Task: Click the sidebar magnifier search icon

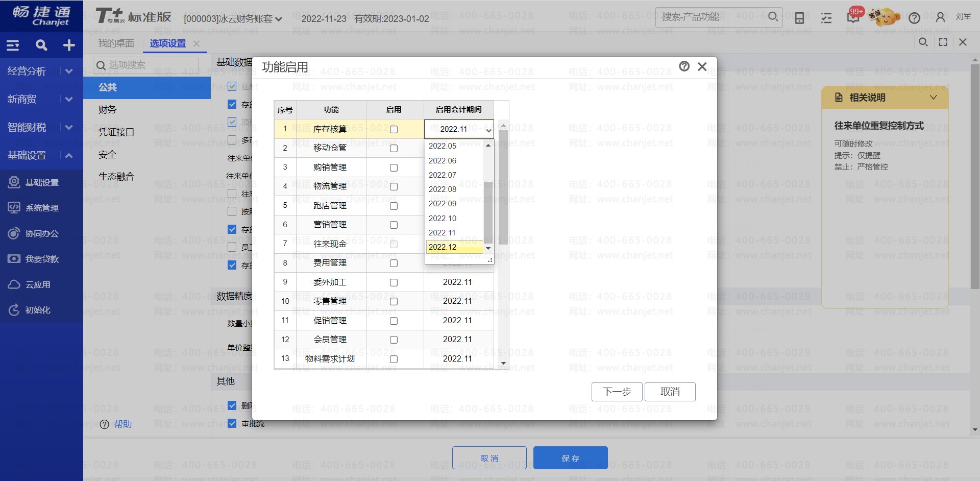Action: click(41, 45)
